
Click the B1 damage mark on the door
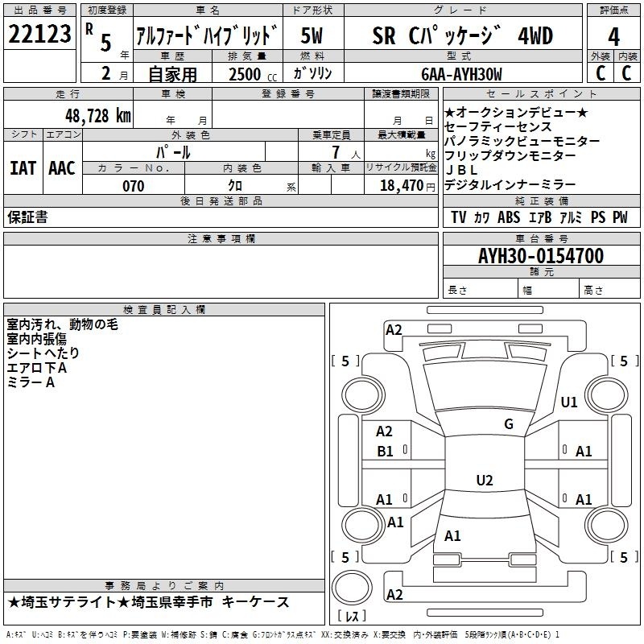point(386,452)
